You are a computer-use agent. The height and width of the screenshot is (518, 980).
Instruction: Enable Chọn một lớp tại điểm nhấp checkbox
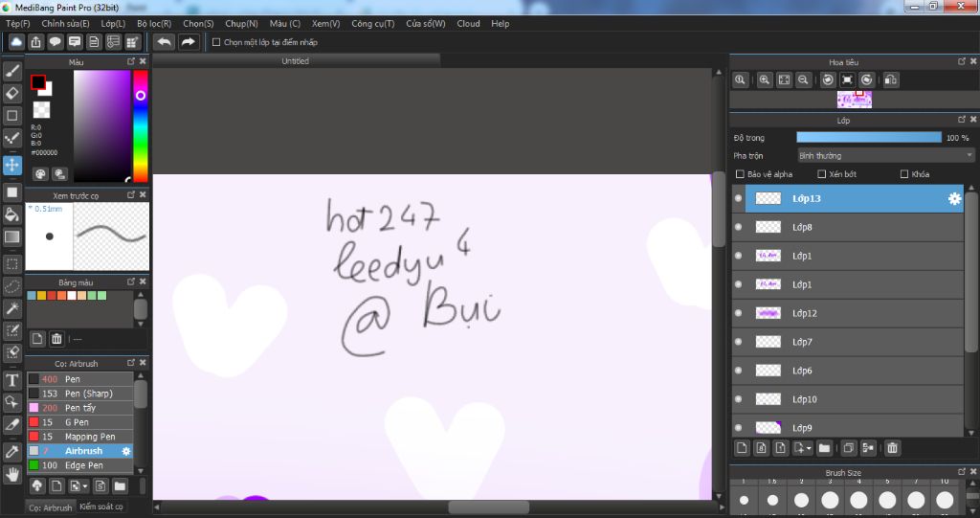[216, 42]
